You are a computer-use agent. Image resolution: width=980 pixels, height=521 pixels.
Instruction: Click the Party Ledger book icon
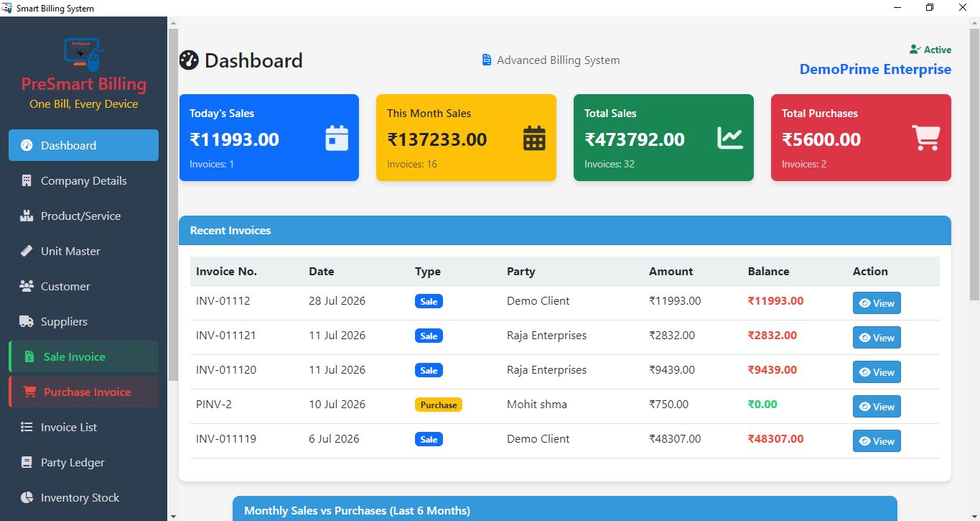pos(27,462)
